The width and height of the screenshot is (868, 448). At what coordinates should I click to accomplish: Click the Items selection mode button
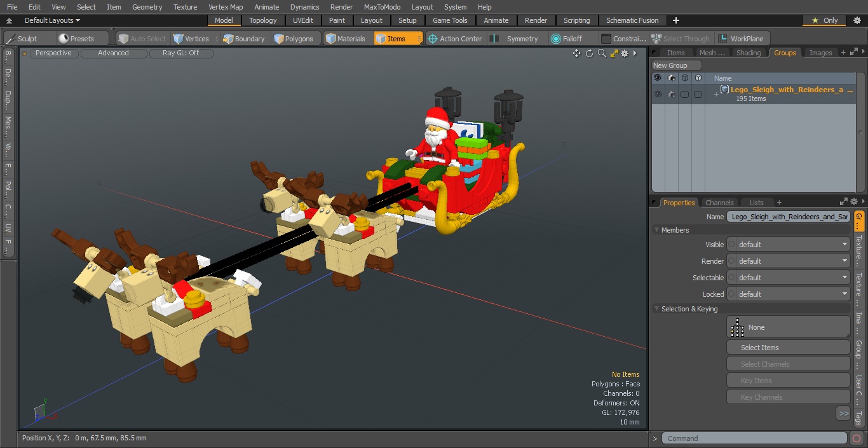tap(398, 39)
